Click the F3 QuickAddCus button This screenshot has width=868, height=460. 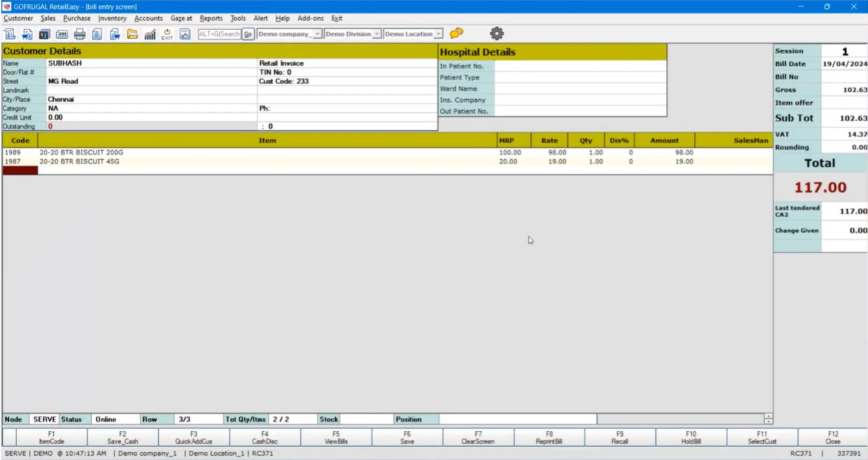pyautogui.click(x=193, y=437)
